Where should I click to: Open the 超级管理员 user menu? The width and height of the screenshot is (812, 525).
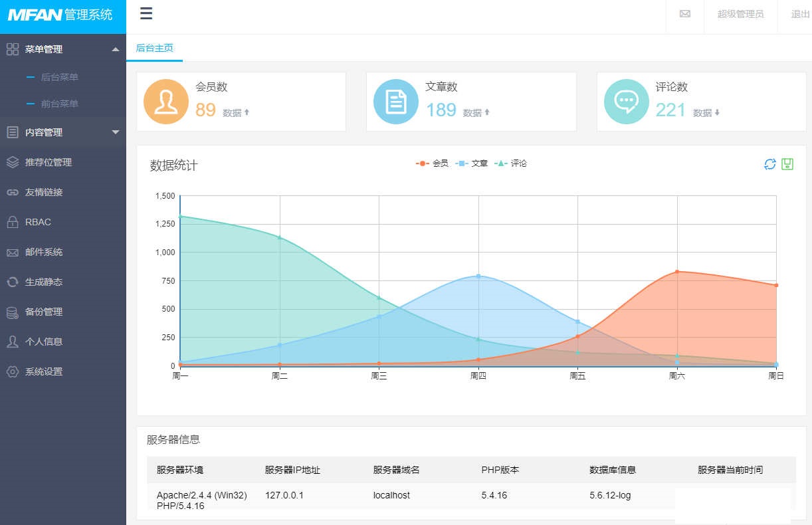pyautogui.click(x=740, y=14)
